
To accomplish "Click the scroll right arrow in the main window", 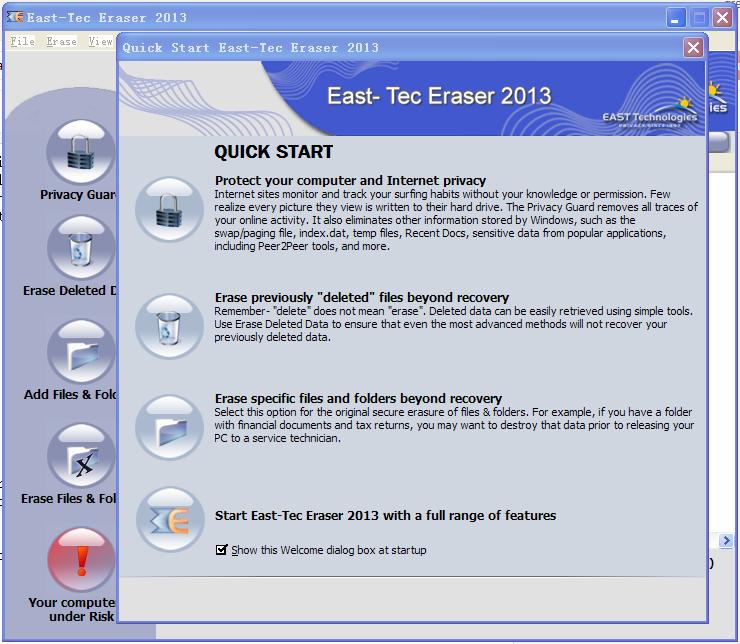I will pos(725,541).
